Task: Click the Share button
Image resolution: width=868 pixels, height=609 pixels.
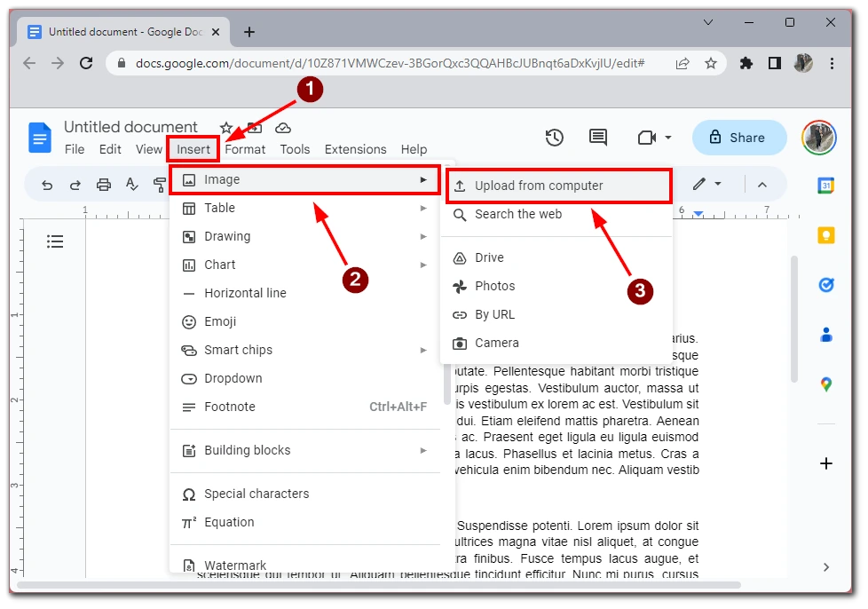Action: point(738,138)
